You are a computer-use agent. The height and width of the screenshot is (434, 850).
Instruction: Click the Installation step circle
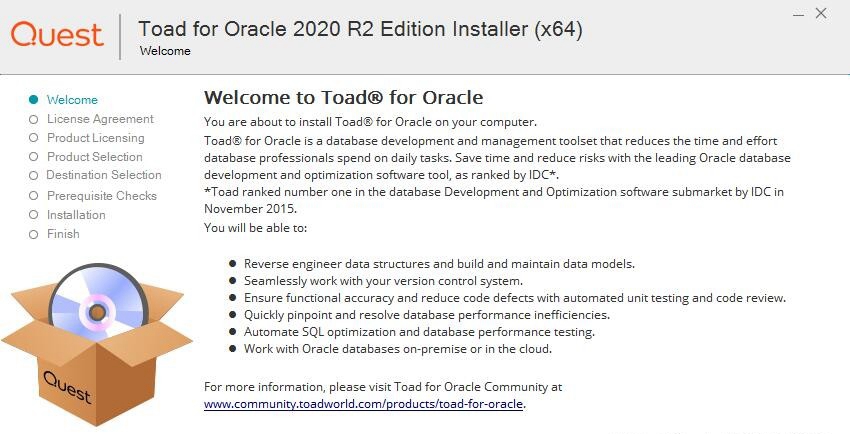pos(34,215)
